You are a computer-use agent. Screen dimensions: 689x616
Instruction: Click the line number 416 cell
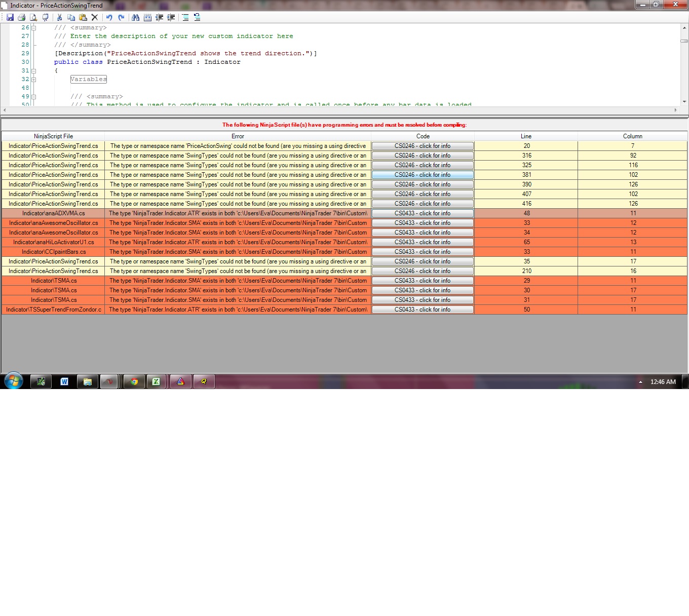tap(526, 204)
